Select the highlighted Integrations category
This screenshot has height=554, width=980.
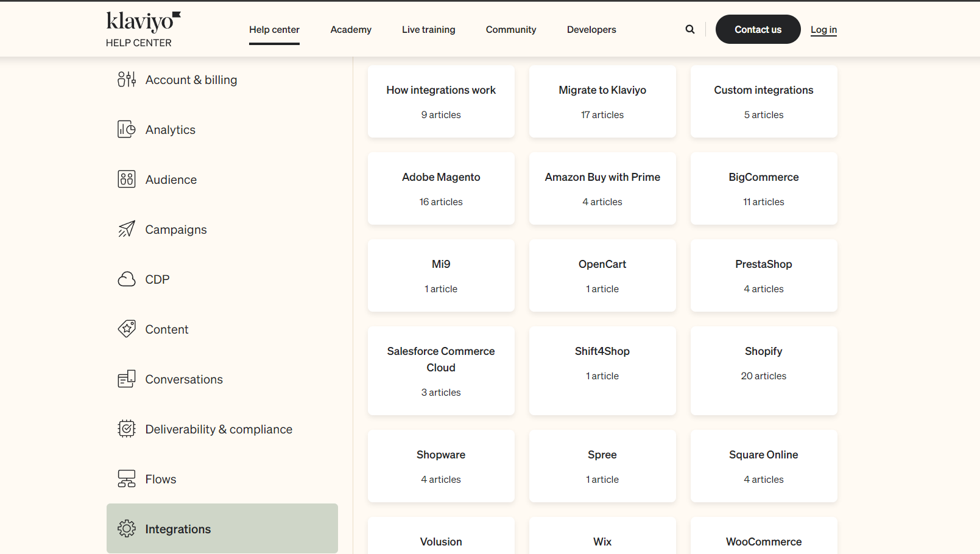point(222,528)
